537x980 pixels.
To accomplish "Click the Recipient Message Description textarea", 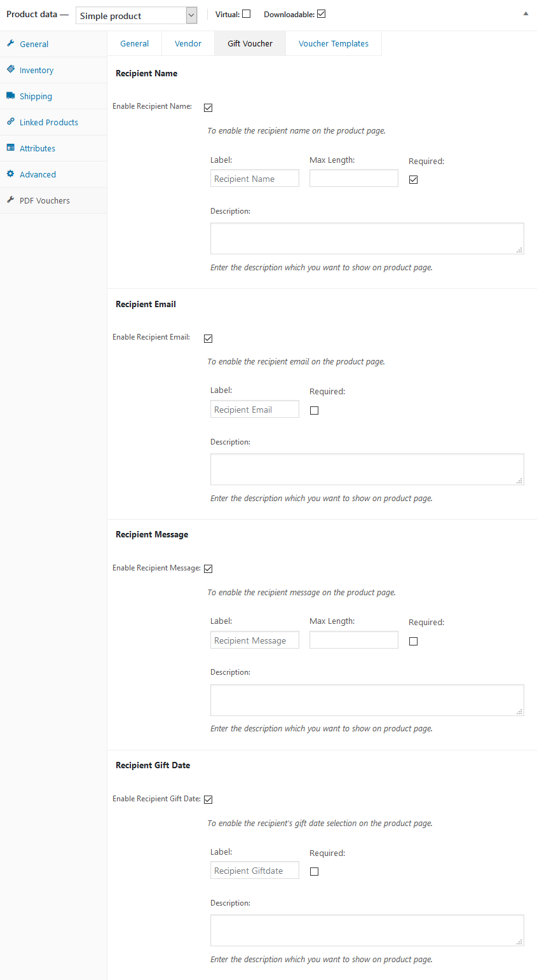I will (x=367, y=700).
